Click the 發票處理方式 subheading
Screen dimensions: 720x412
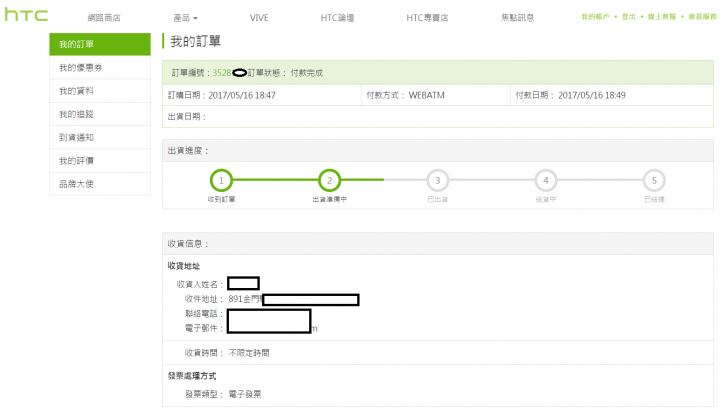click(192, 376)
